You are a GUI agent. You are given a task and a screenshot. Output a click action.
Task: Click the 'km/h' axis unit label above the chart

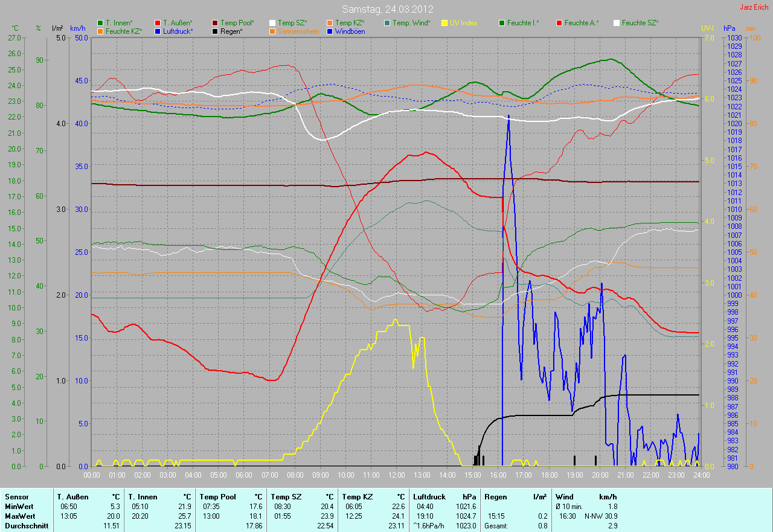[79, 28]
